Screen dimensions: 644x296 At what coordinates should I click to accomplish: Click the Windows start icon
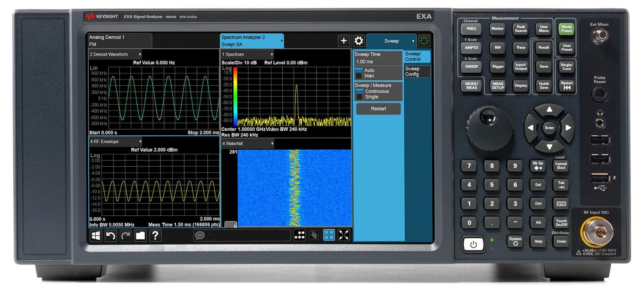[96, 236]
